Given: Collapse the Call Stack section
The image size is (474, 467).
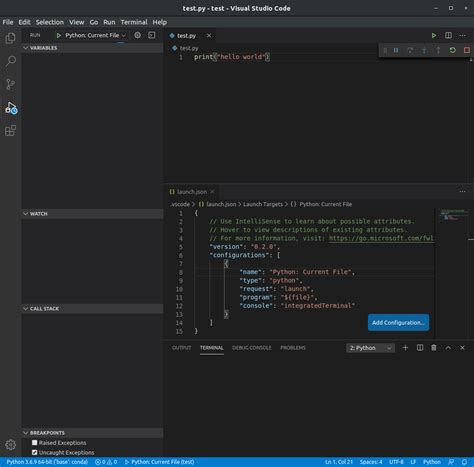Looking at the screenshot, I should click(92, 309).
